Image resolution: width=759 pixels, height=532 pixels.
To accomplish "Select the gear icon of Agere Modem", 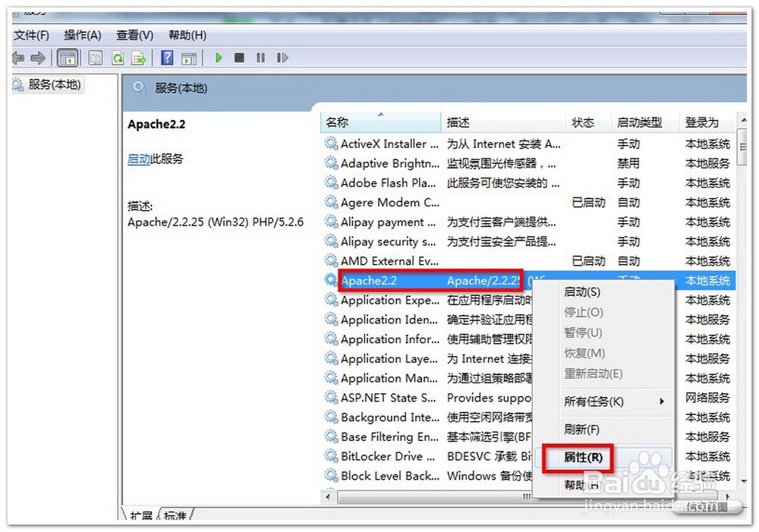I will (331, 203).
